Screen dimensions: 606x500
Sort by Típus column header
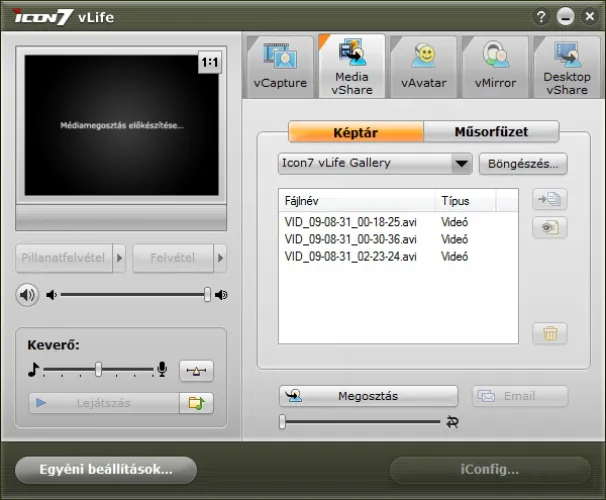(x=465, y=201)
